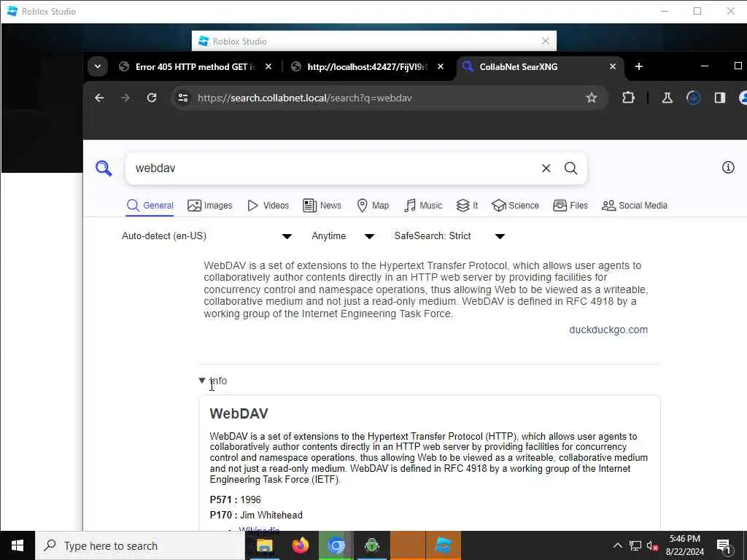The width and height of the screenshot is (747, 560).
Task: Open site information settings icon in address bar
Action: click(183, 98)
